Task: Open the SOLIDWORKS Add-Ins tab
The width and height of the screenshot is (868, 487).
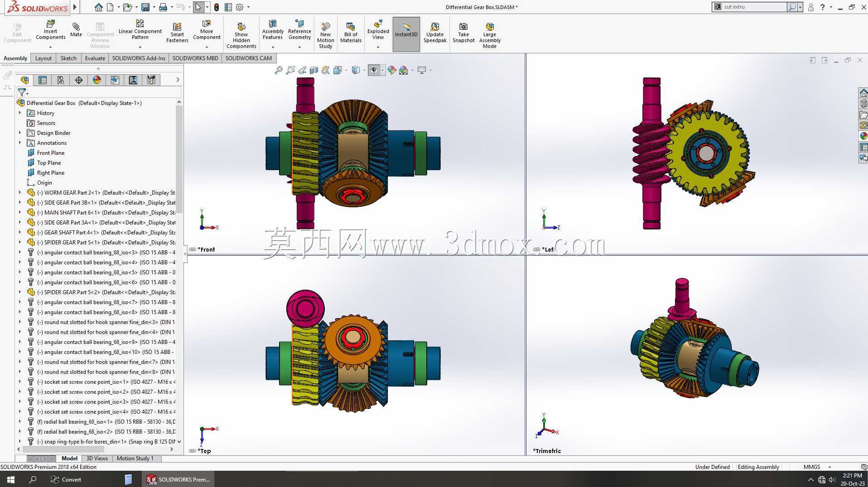Action: tap(139, 58)
